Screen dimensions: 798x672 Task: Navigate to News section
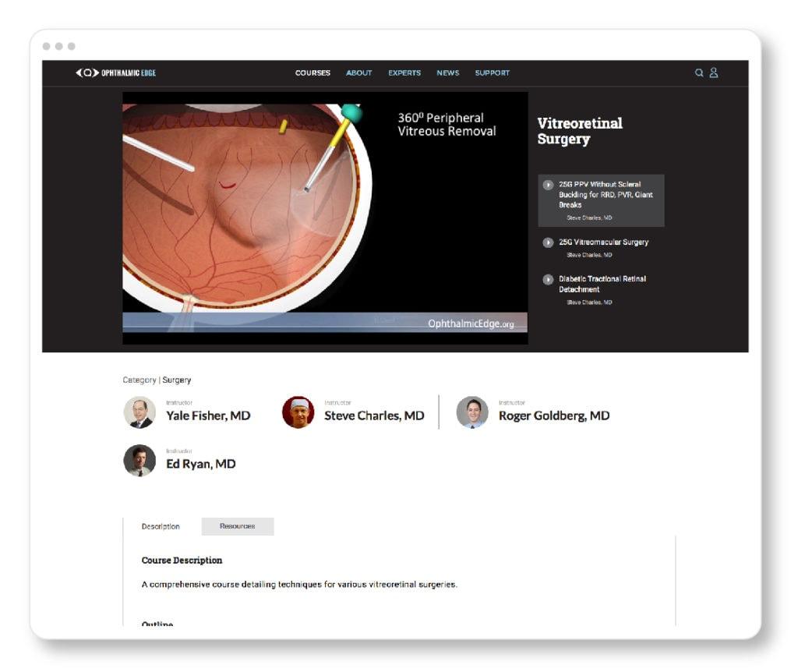pos(448,73)
